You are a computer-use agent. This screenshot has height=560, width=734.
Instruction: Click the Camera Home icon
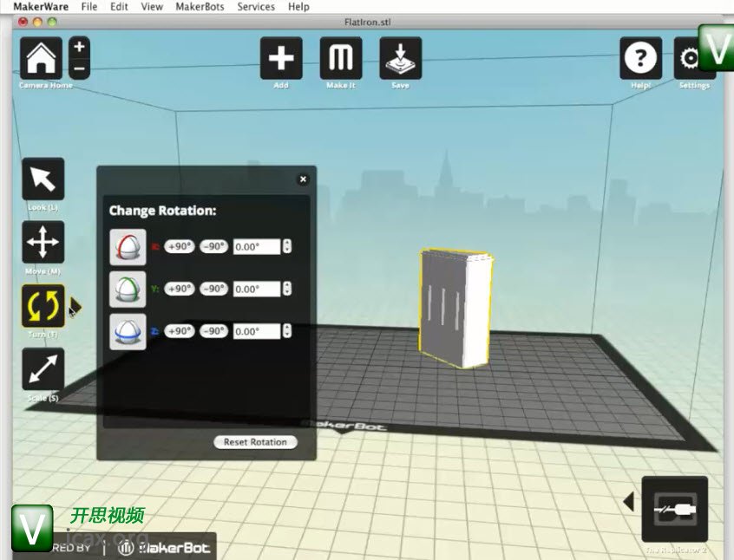42,58
